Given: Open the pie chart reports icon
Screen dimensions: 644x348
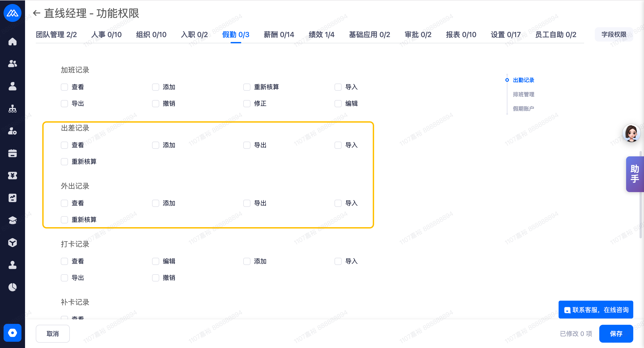Looking at the screenshot, I should 13,287.
